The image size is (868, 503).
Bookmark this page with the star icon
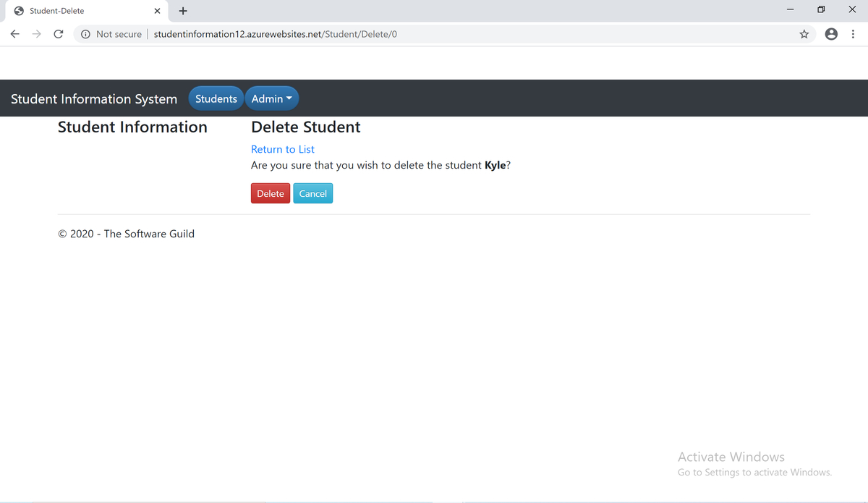pos(804,34)
